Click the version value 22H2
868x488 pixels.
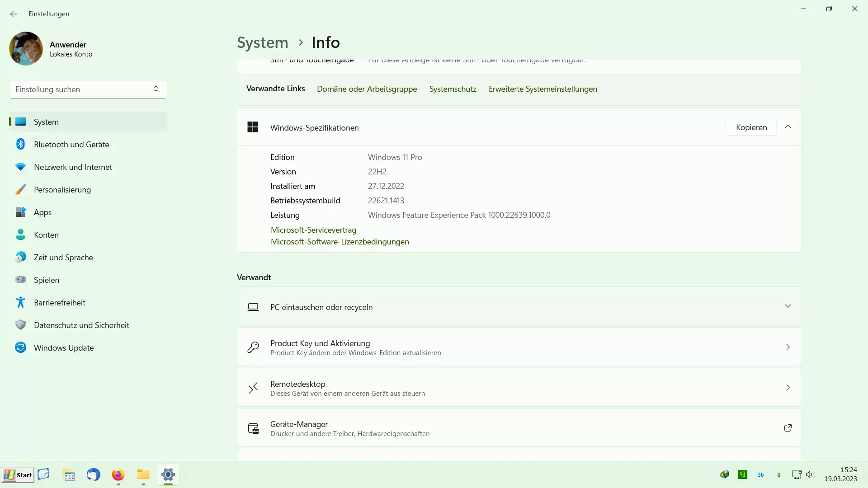377,172
